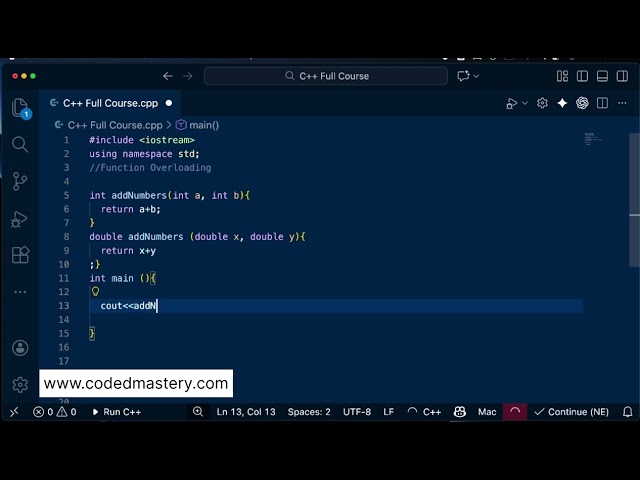The height and width of the screenshot is (480, 640).
Task: Click Mac configuration in status bar
Action: coord(487,412)
